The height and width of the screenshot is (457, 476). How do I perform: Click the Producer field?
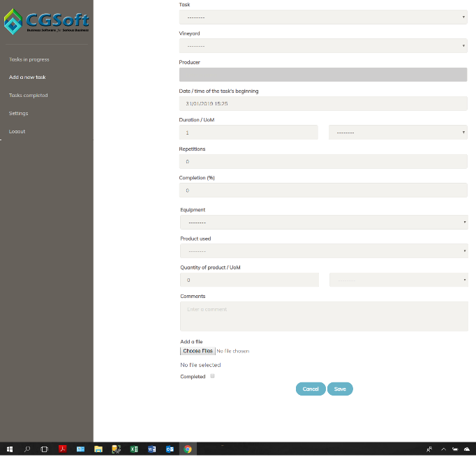point(323,75)
